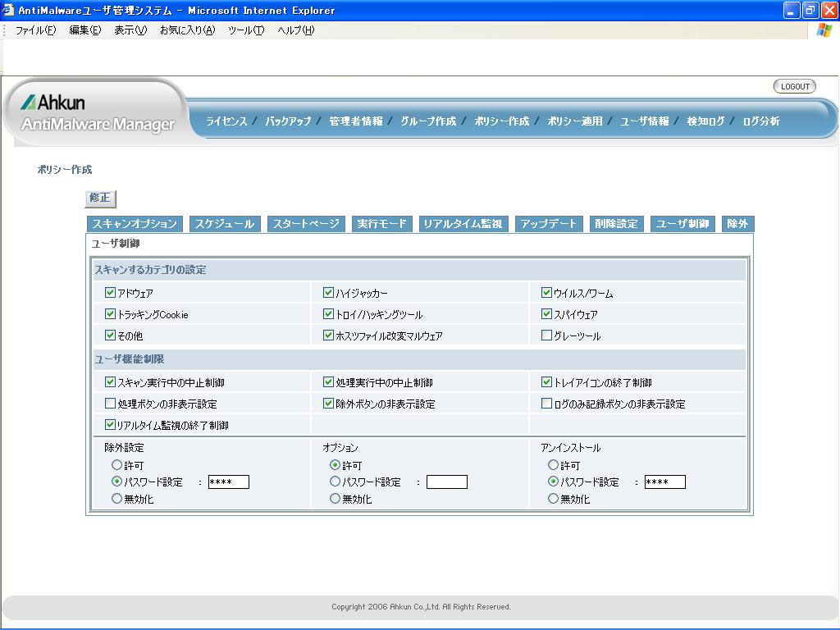Viewport: 840px width, 630px height.
Task: Open ログ分析 in the navigation bar
Action: [x=760, y=121]
